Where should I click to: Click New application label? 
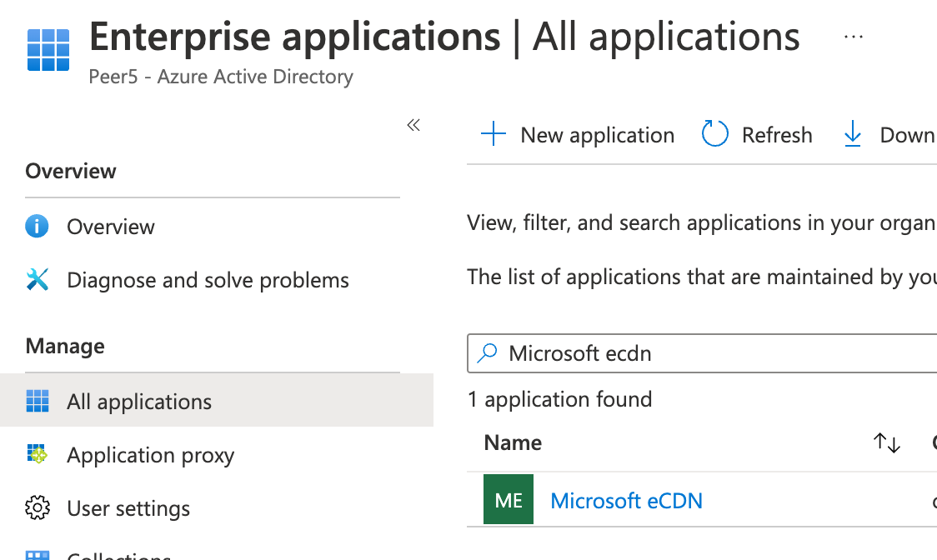[597, 135]
